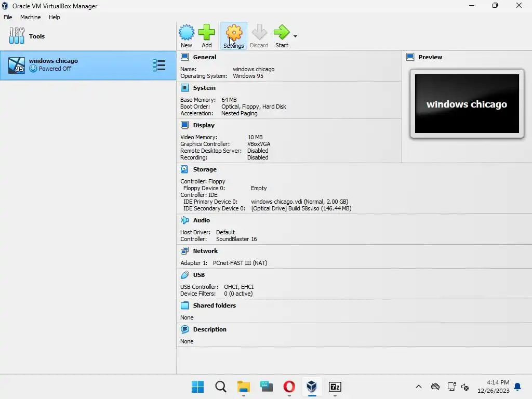This screenshot has height=399, width=532.
Task: Click the windows chicago.vdi disk entry
Action: point(300,202)
